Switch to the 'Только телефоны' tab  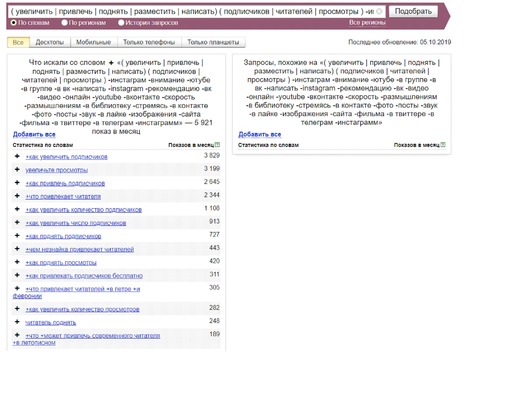(x=149, y=42)
